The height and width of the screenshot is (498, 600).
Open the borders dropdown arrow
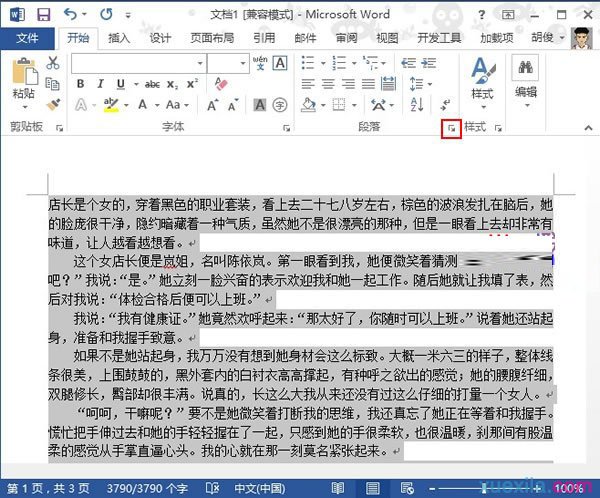point(354,105)
